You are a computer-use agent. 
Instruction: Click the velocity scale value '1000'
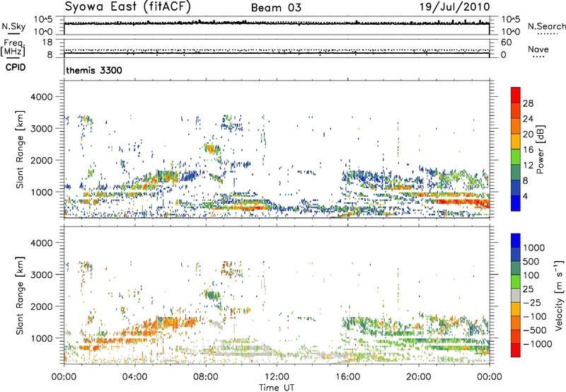(x=534, y=248)
